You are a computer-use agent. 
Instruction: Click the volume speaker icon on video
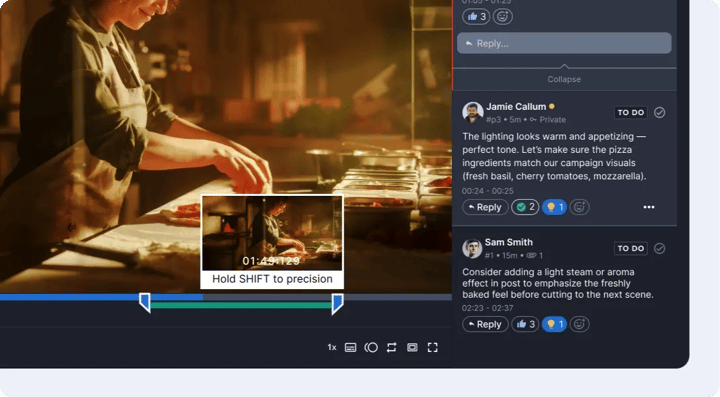pyautogui.click(x=72, y=227)
